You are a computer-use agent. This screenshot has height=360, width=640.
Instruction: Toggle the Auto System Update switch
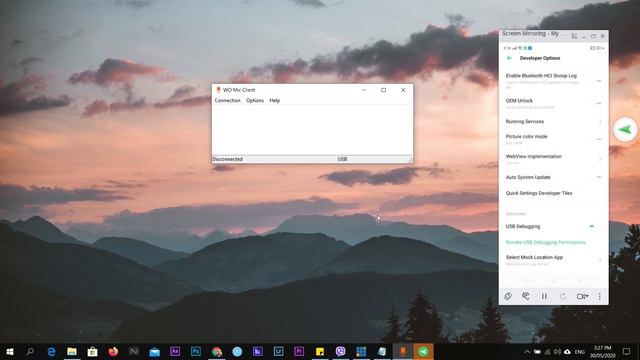pyautogui.click(x=599, y=177)
